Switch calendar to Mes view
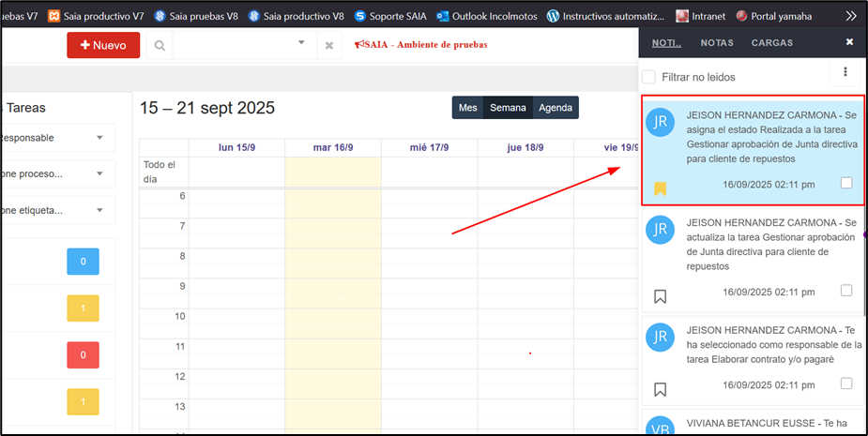This screenshot has width=868, height=436. 467,108
